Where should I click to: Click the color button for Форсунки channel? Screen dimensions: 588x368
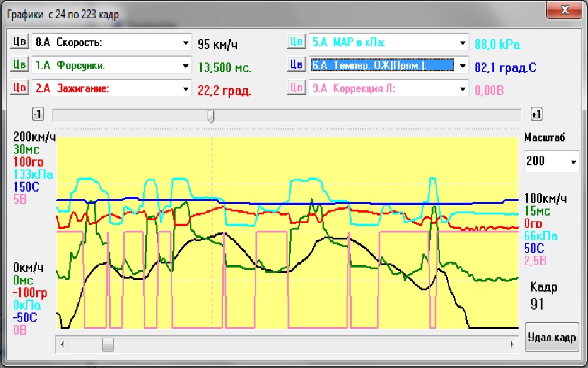[19, 65]
